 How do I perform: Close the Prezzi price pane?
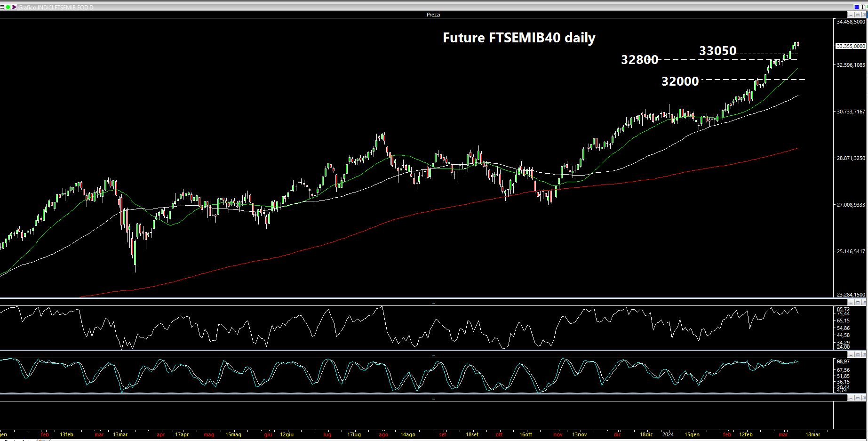point(864,15)
